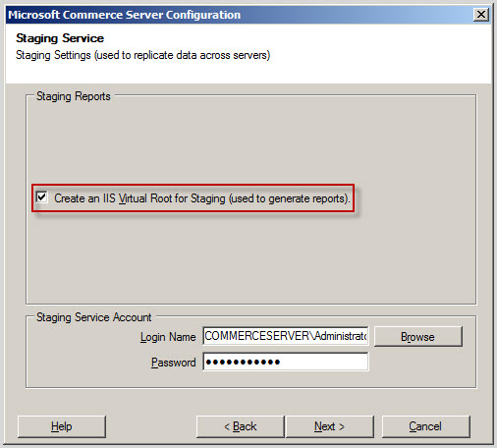Close the Commerce Server Configuration dialog
Viewport: 497px width, 448px height.
coord(481,15)
